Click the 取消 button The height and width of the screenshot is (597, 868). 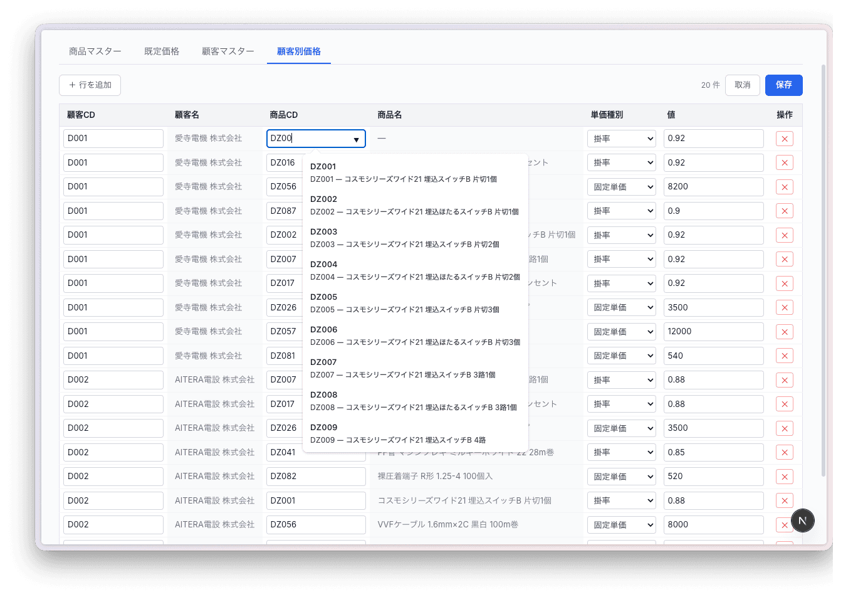tap(743, 85)
